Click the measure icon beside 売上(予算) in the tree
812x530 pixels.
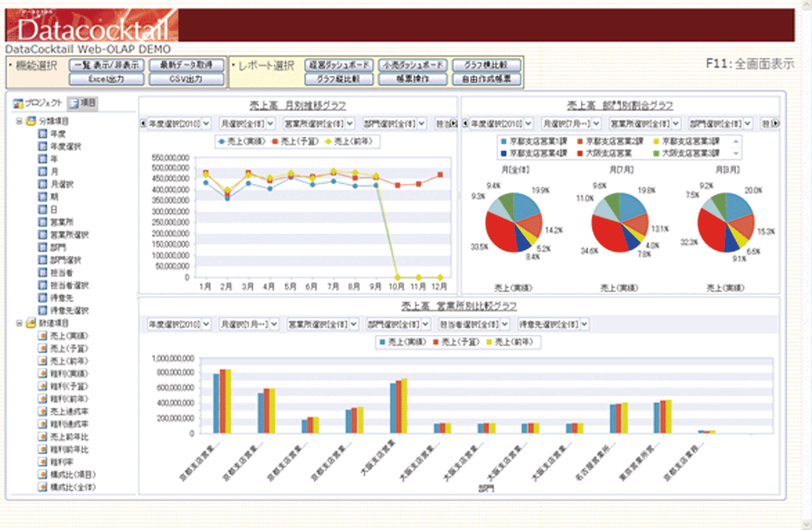point(43,348)
